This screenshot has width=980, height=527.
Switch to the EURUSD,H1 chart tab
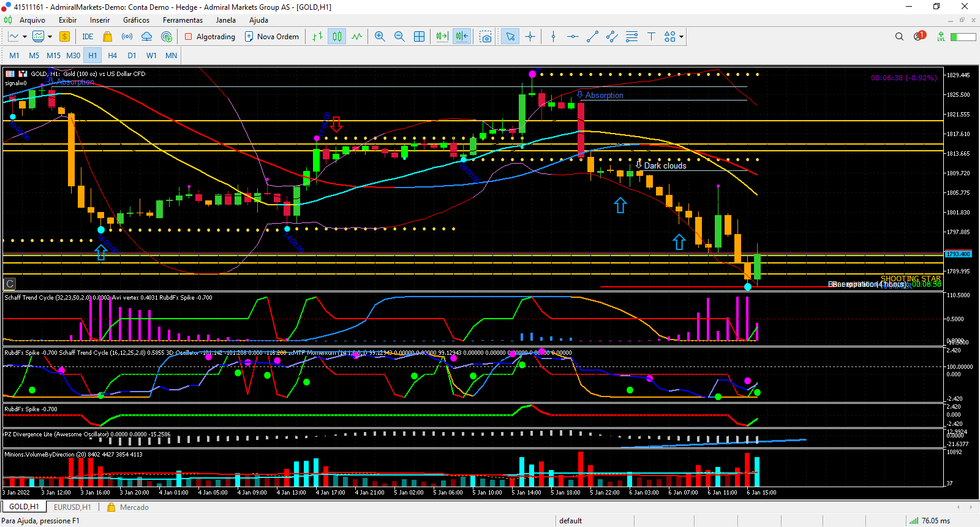pos(72,507)
